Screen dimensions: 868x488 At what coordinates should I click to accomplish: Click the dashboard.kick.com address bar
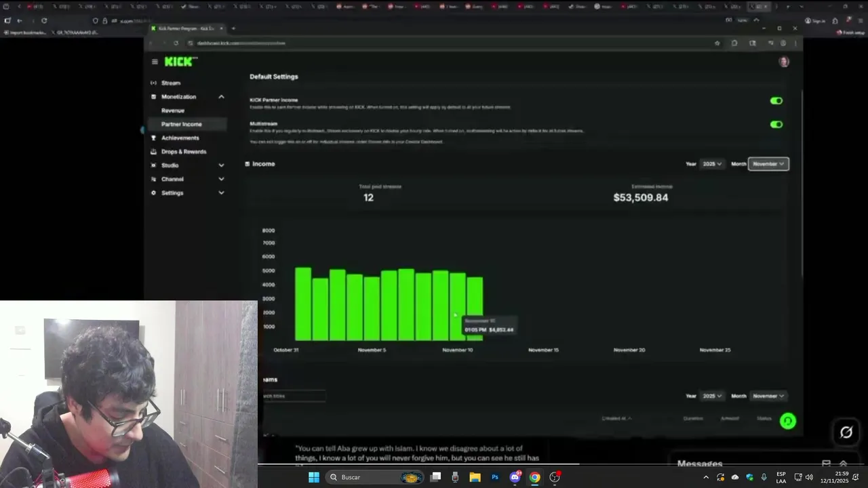[448, 43]
